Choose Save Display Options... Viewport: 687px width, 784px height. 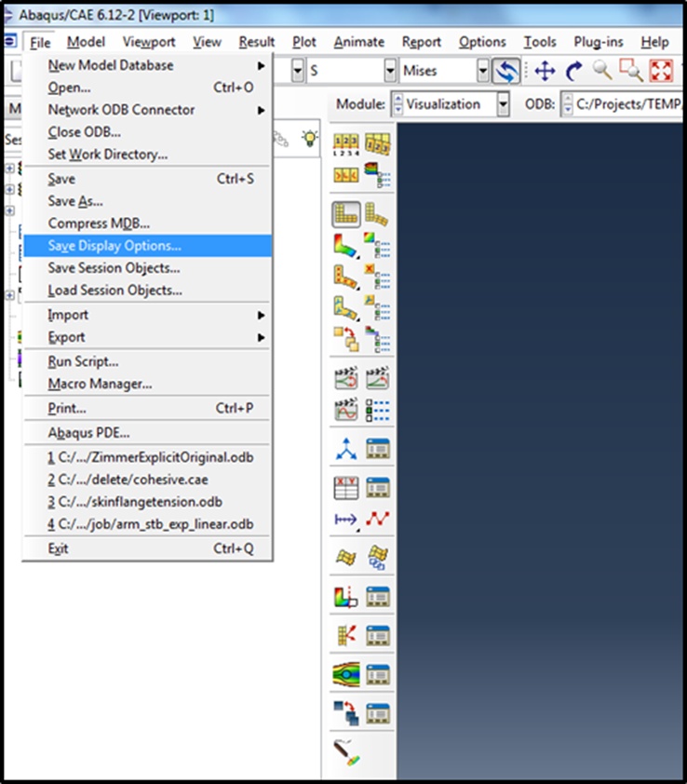[148, 246]
